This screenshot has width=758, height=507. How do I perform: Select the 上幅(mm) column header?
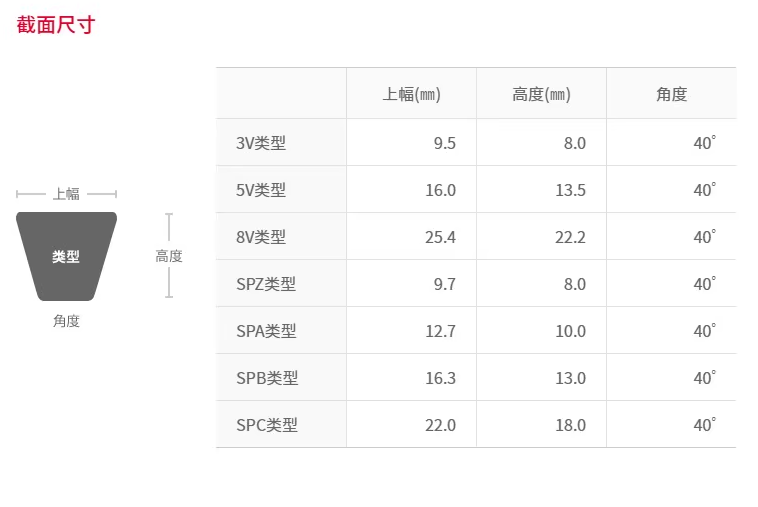pos(411,94)
